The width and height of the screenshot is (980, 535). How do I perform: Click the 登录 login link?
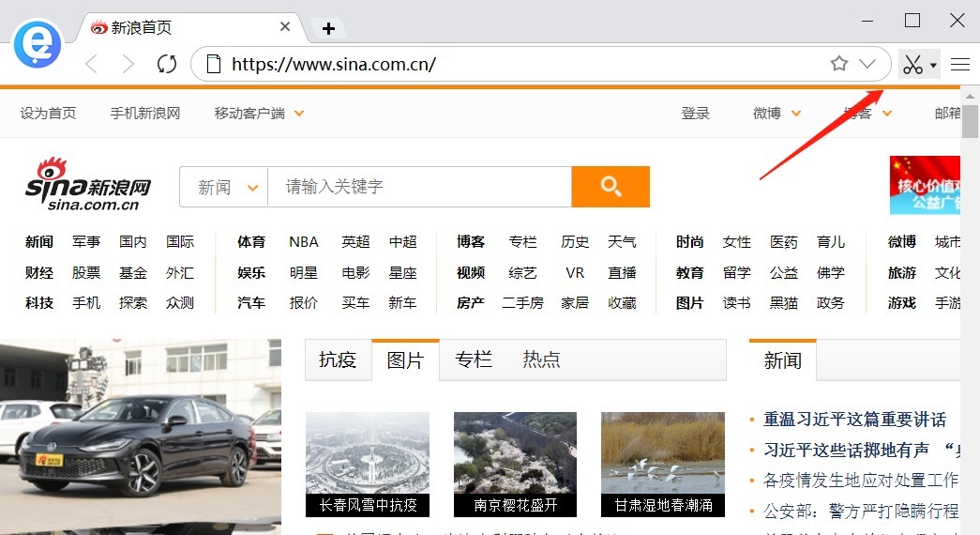(695, 114)
